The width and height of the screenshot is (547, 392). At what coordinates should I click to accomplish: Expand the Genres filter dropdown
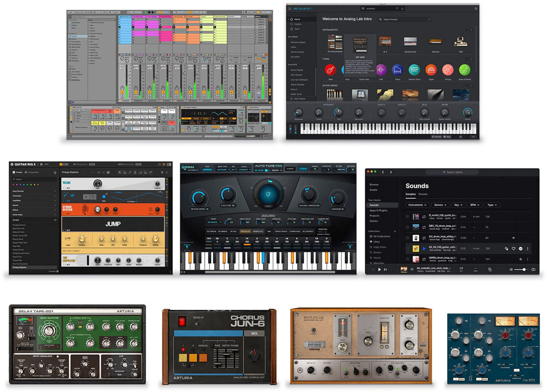point(441,205)
